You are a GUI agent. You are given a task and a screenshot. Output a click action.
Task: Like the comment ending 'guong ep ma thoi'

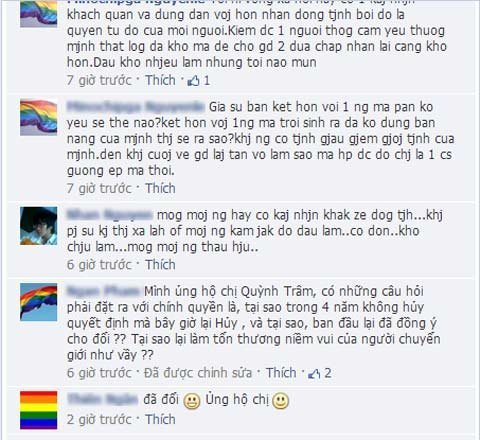(x=160, y=188)
